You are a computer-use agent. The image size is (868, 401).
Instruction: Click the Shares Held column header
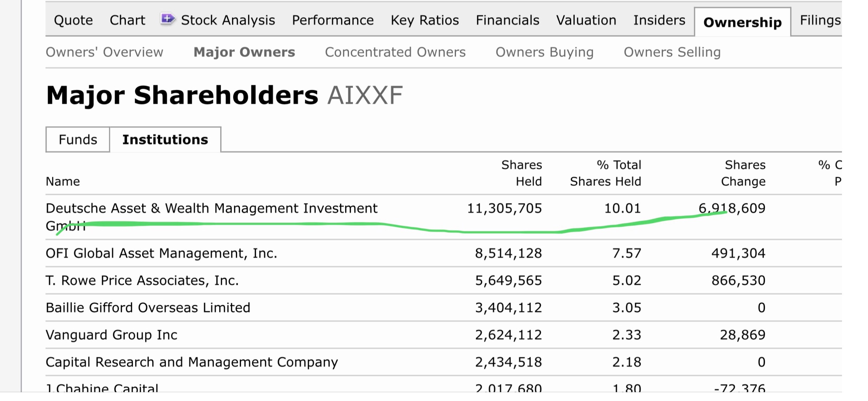pos(521,173)
